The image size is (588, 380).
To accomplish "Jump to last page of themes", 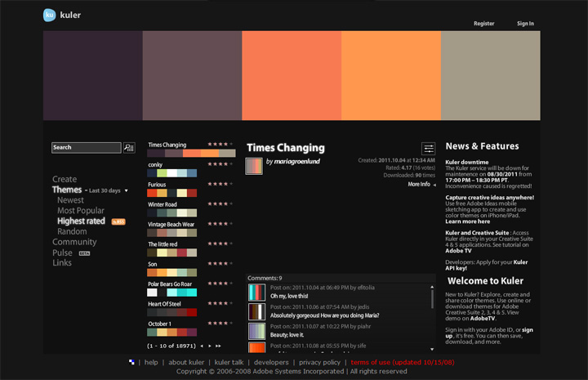I will coord(220,346).
